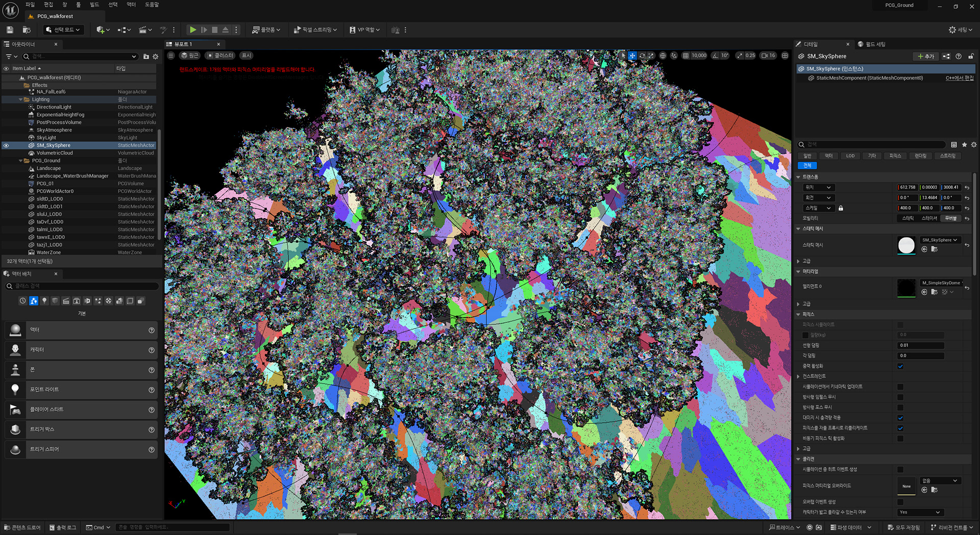Eject from the player controller
The image size is (980, 535).
226,30
